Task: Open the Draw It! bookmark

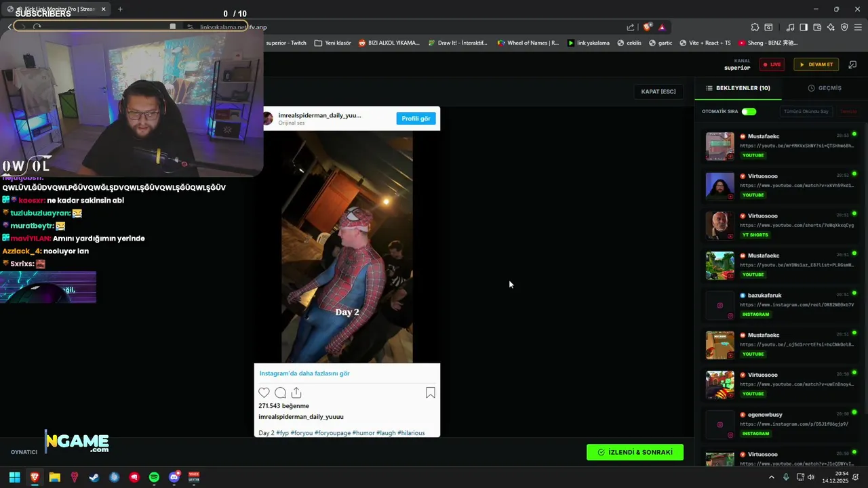Action: [458, 43]
